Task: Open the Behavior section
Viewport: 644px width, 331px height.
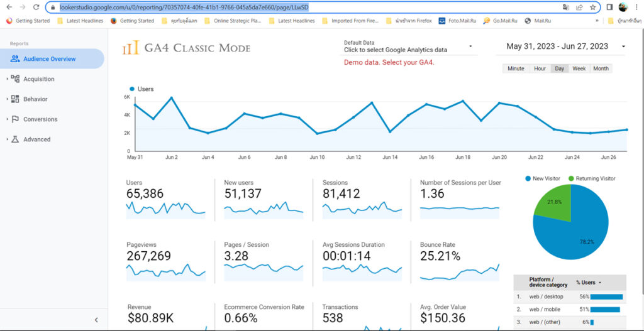Action: tap(35, 99)
